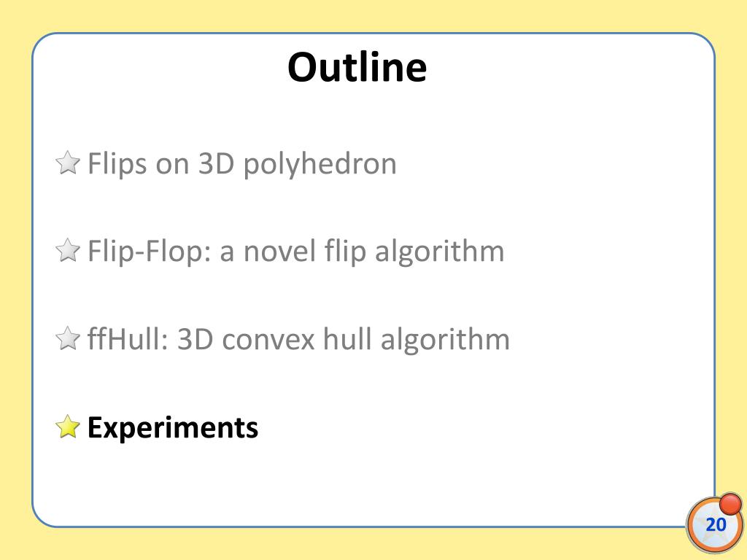Go to the bold Experiments section
The width and height of the screenshot is (747, 560).
pyautogui.click(x=173, y=427)
